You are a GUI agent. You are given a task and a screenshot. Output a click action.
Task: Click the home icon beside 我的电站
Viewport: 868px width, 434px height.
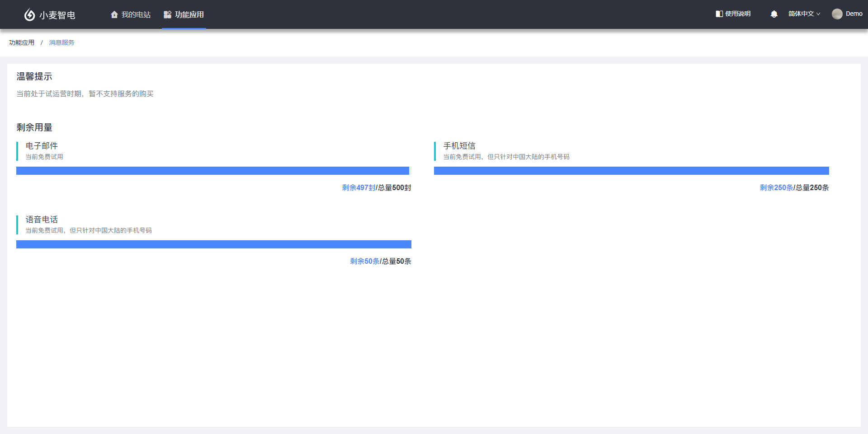[114, 14]
